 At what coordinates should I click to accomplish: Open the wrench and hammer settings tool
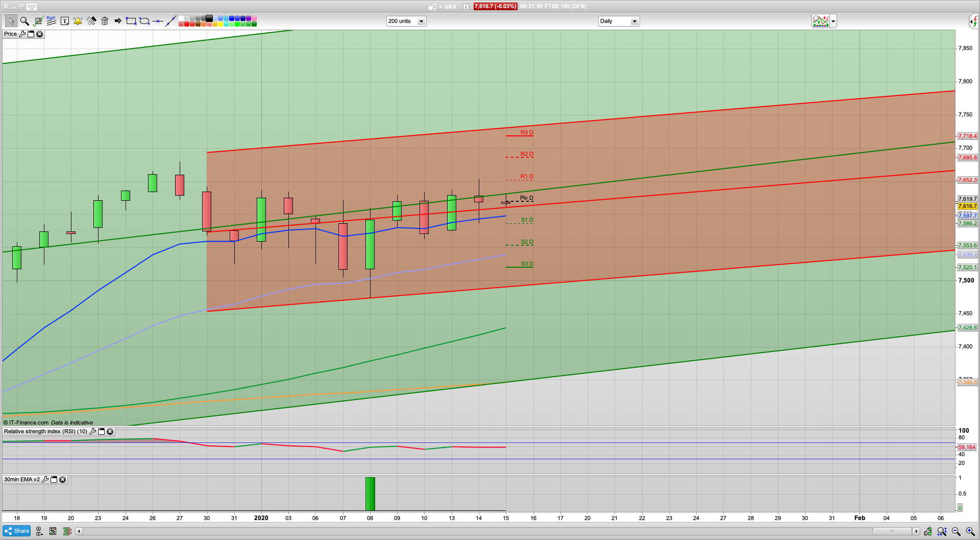point(91,21)
